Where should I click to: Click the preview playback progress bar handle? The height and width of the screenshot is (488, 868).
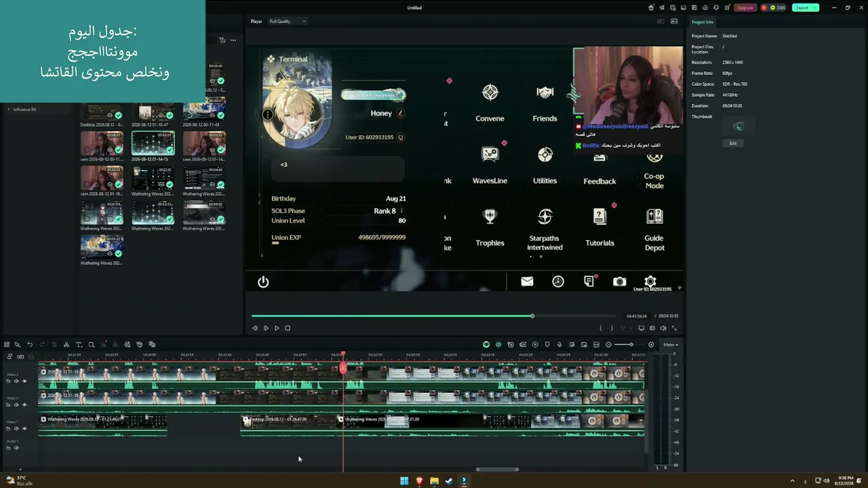(x=532, y=316)
